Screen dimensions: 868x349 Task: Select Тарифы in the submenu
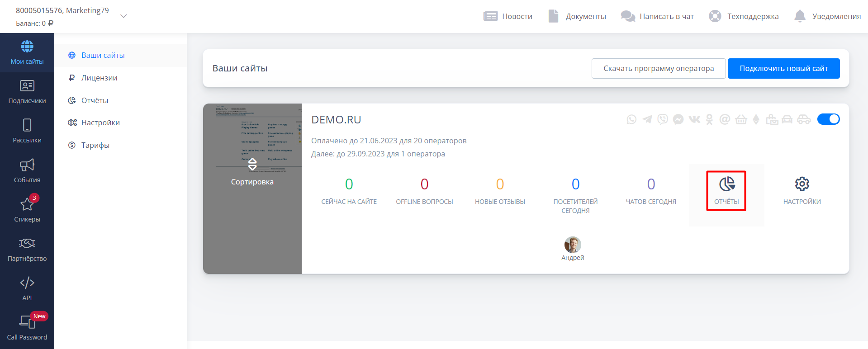[95, 145]
